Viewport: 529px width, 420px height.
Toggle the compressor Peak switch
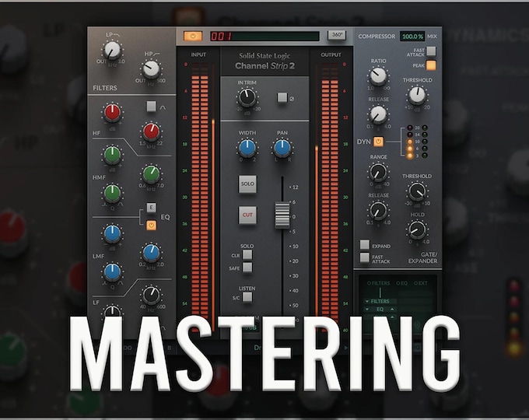431,65
